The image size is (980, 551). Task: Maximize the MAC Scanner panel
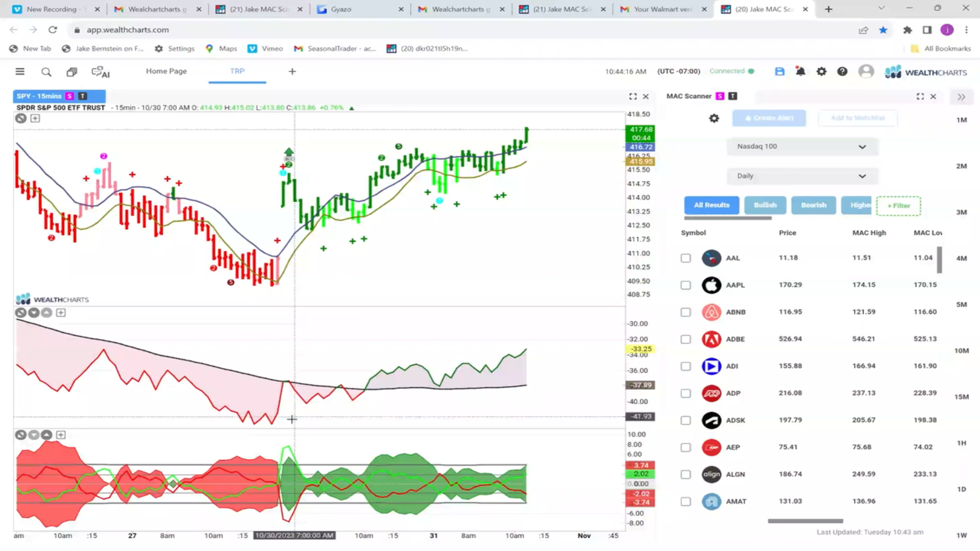(x=920, y=96)
